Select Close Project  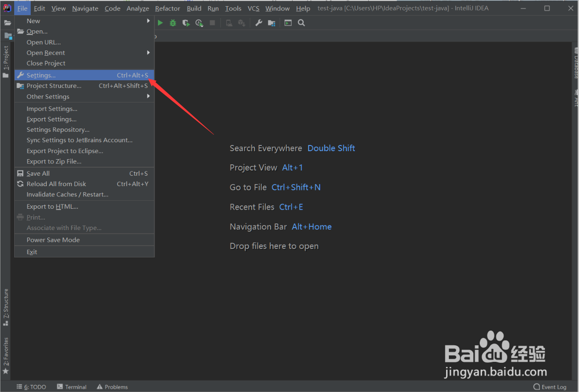[x=84, y=63]
